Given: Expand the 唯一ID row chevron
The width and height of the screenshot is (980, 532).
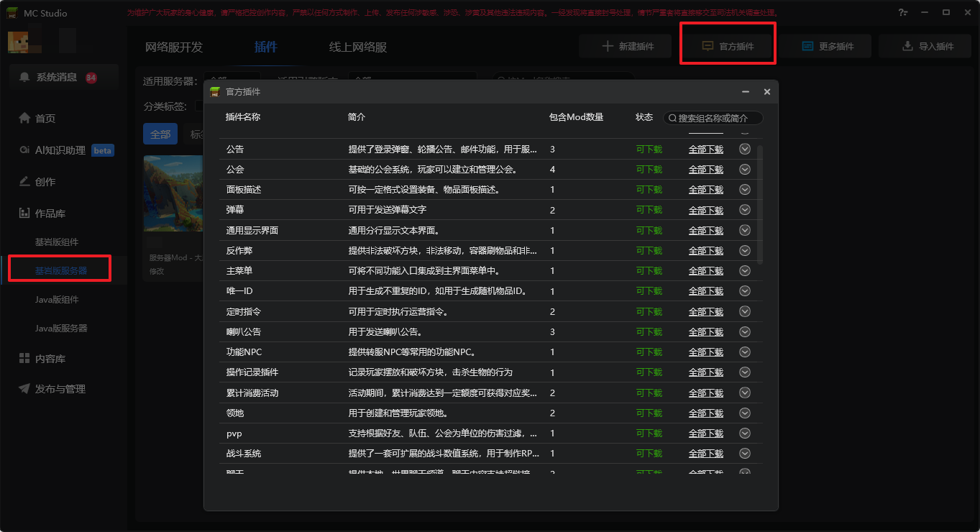Looking at the screenshot, I should 745,291.
